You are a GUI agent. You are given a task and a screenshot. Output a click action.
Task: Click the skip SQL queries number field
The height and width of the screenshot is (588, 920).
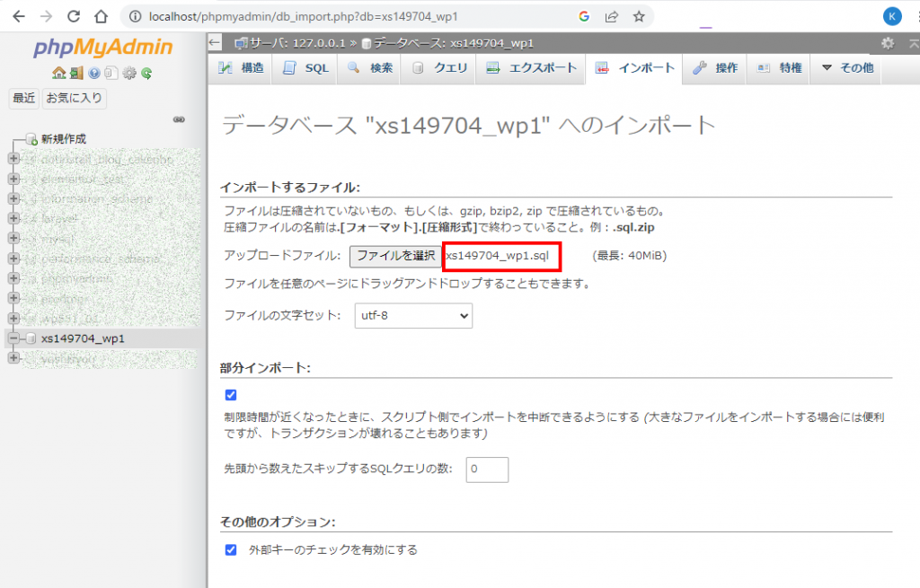point(487,469)
